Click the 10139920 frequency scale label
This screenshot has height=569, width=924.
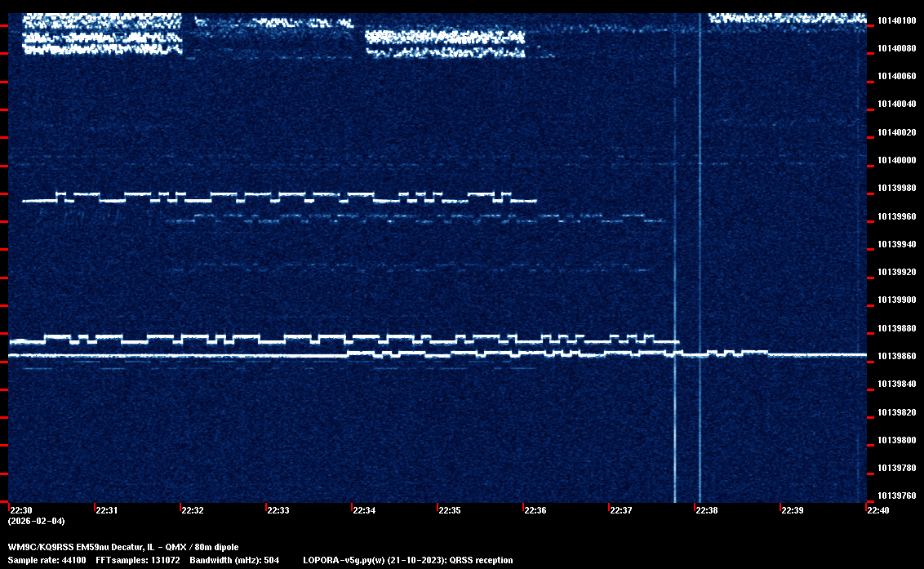point(895,272)
